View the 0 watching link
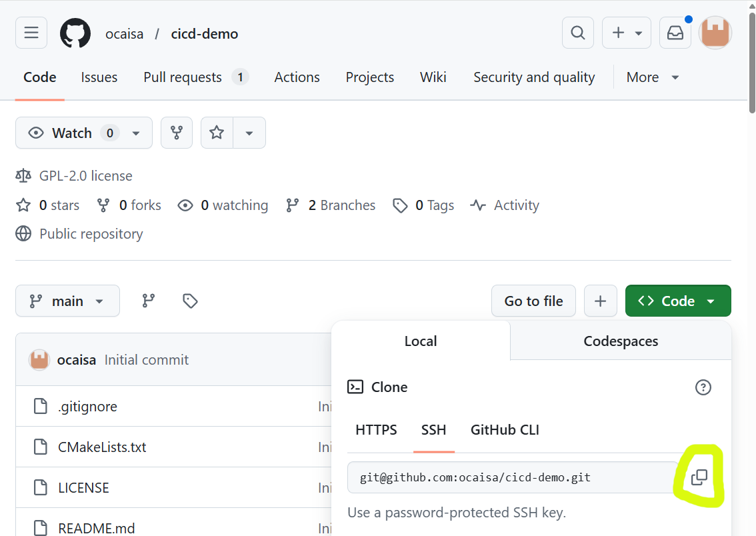 click(x=223, y=205)
